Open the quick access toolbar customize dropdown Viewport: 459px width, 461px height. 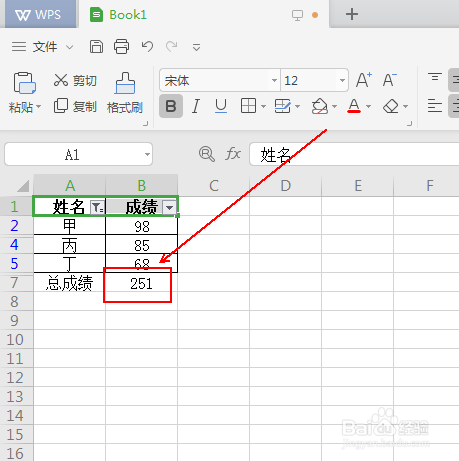tap(196, 47)
